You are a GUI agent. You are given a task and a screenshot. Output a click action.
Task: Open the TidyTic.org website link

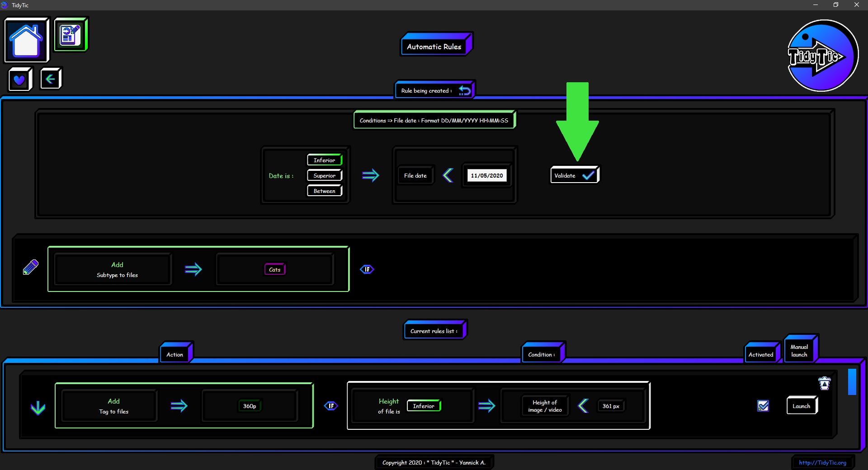tap(822, 462)
